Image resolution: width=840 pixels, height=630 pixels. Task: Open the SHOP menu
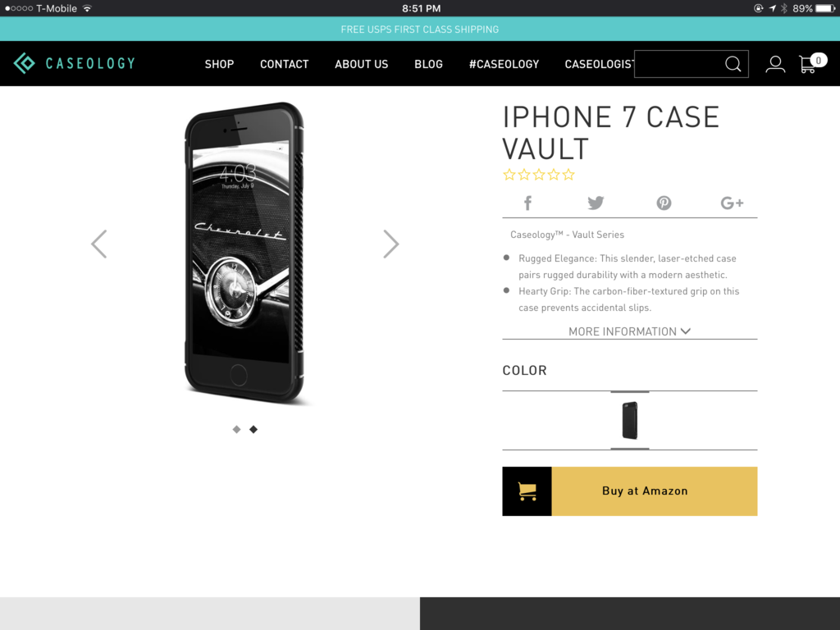click(219, 64)
